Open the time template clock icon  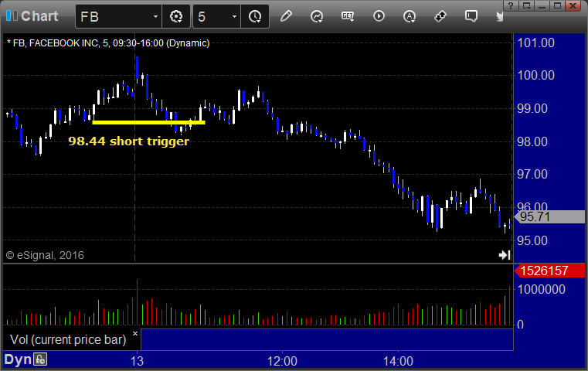255,16
